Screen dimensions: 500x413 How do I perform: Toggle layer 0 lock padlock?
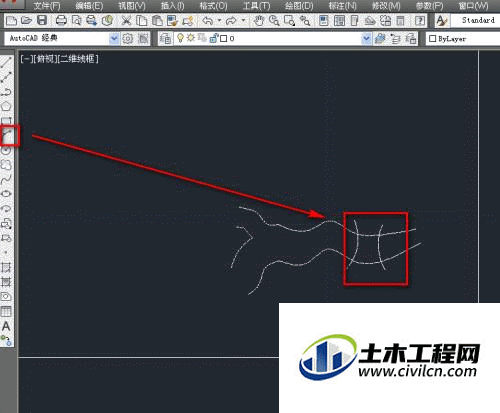click(x=213, y=38)
